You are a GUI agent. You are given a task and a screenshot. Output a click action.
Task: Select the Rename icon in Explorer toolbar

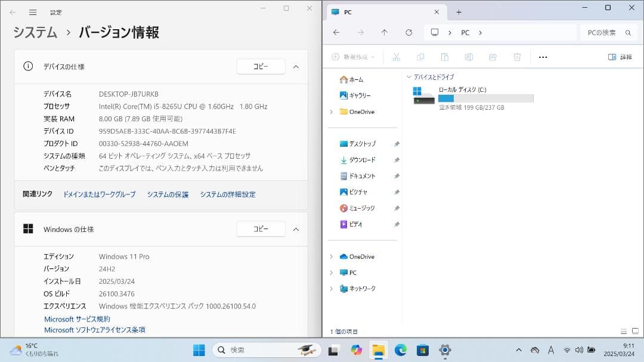click(469, 57)
